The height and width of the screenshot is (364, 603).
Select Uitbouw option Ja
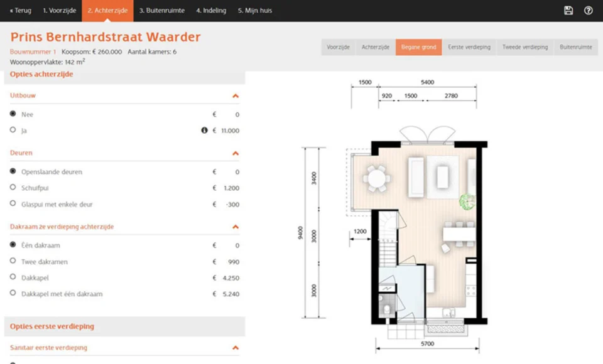(x=13, y=130)
